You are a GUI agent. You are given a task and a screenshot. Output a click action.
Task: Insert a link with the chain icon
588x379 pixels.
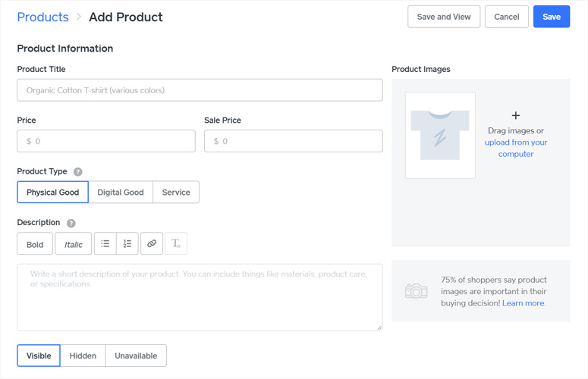[x=152, y=244]
